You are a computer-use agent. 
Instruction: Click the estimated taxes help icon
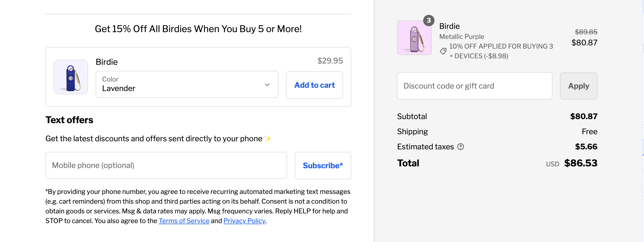[x=461, y=147]
